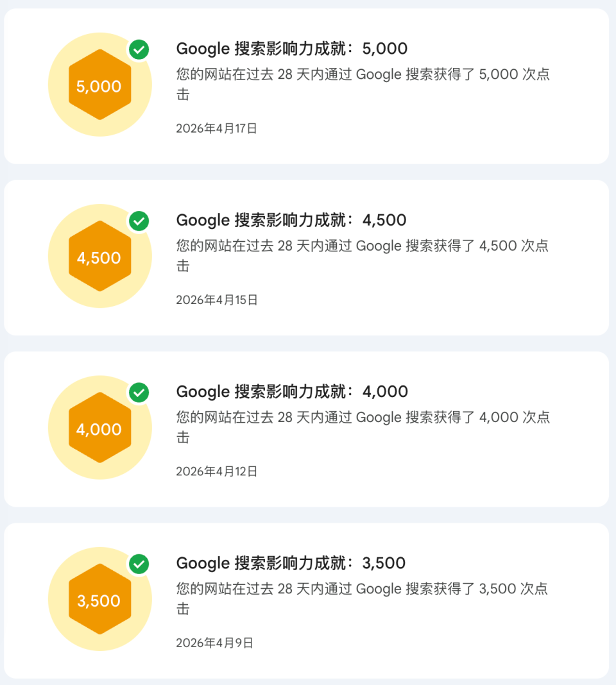Select the date 2026年4月17日

coord(216,128)
